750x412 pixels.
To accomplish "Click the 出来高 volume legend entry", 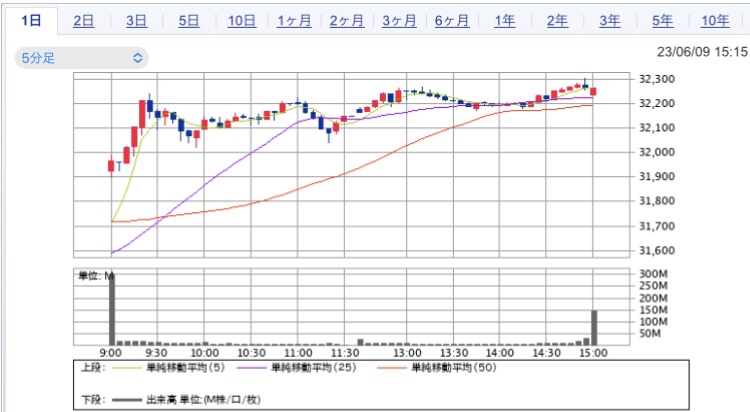I will tap(203, 400).
